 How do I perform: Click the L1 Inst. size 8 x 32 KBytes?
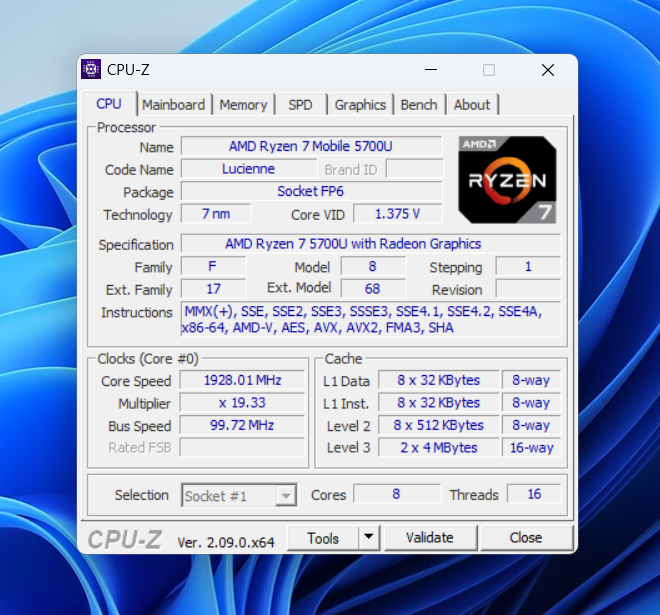439,403
